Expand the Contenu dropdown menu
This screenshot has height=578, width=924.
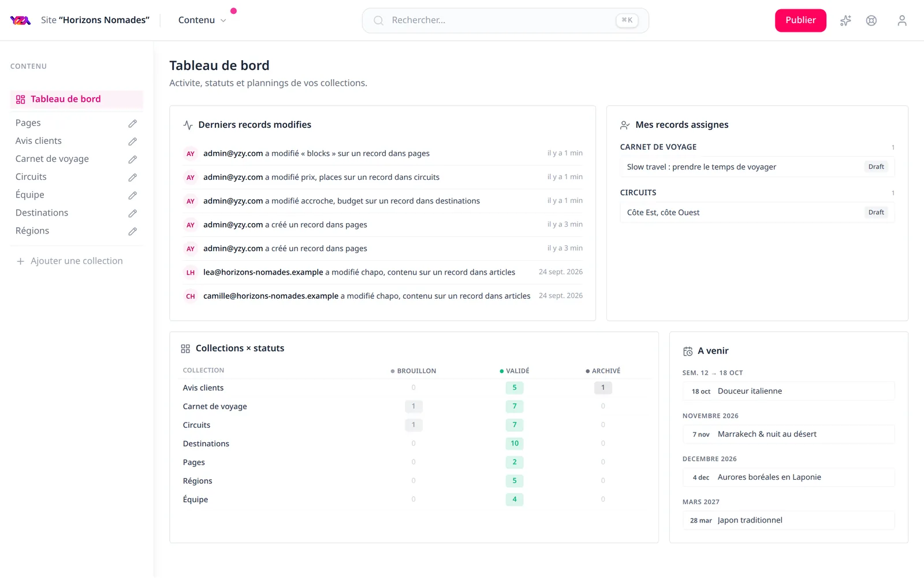pos(202,20)
